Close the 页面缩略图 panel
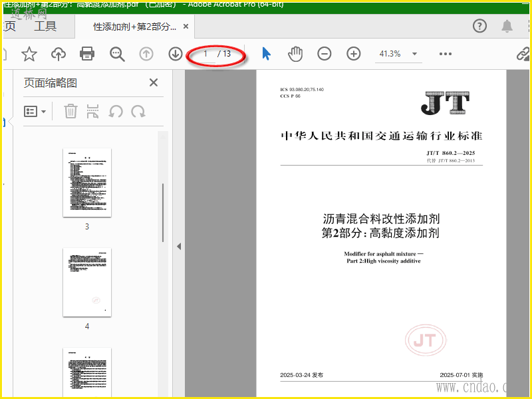Screen dimensions: 532x399 pos(154,82)
